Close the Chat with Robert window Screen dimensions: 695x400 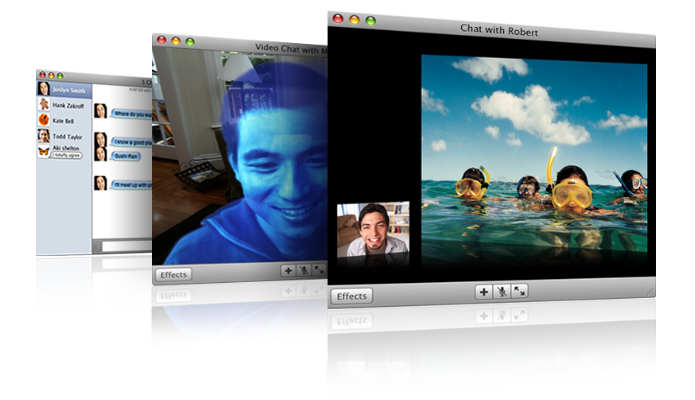coord(338,19)
